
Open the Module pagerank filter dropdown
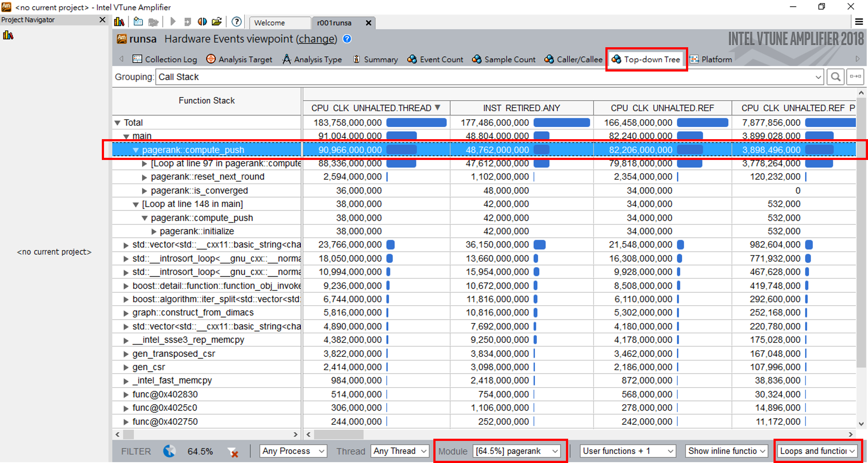pyautogui.click(x=517, y=451)
